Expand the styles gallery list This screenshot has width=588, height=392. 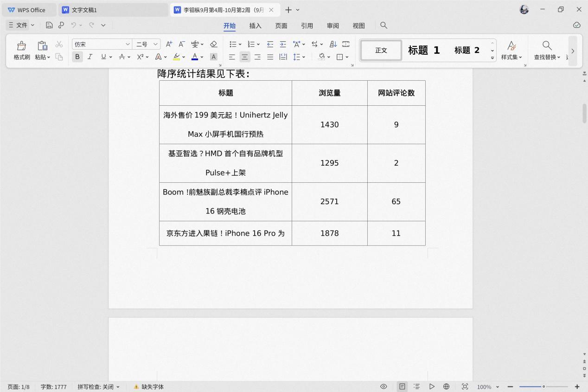click(492, 58)
